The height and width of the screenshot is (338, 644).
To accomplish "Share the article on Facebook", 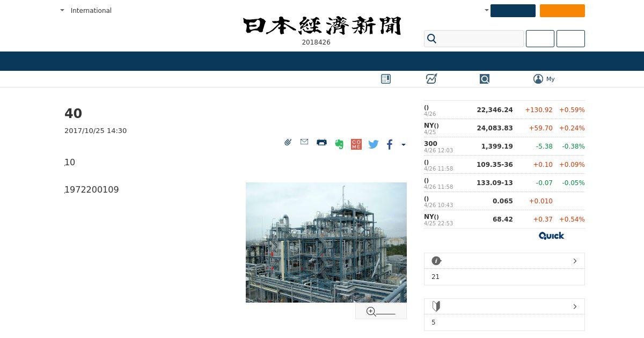I will (390, 144).
